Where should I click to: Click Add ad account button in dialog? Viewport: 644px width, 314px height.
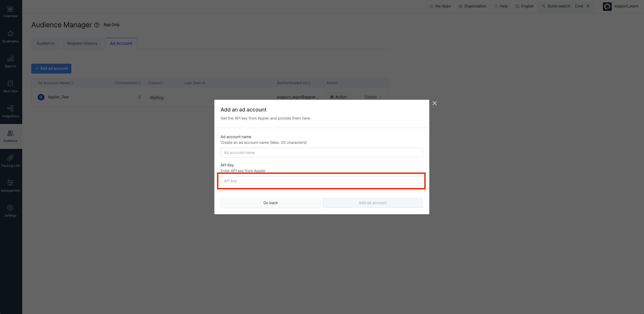pyautogui.click(x=372, y=203)
